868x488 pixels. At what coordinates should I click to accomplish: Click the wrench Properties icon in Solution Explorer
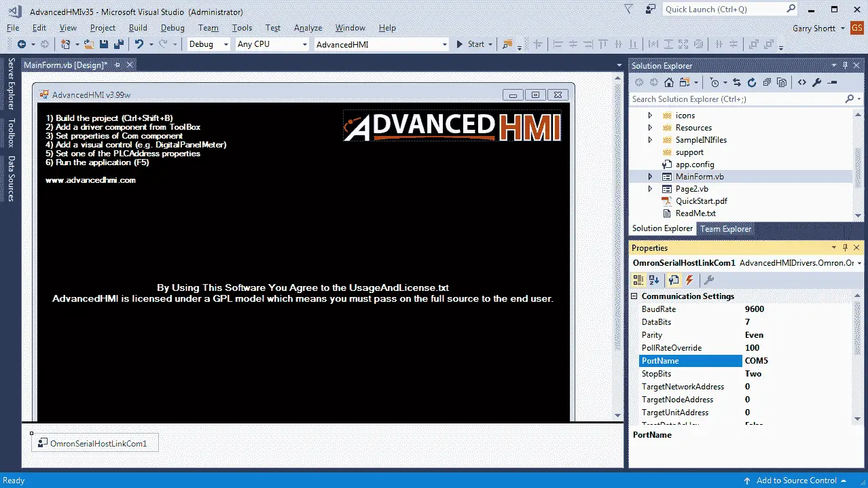pos(817,82)
